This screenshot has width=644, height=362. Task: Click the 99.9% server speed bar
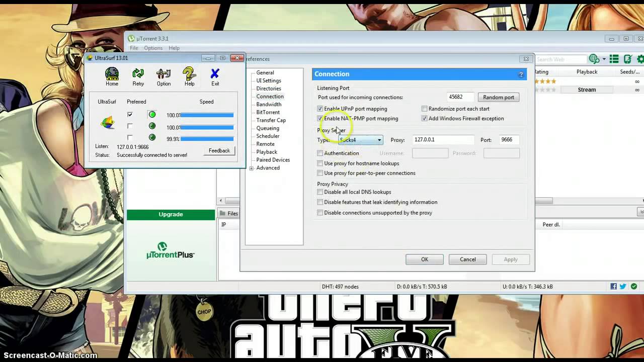[x=207, y=139]
